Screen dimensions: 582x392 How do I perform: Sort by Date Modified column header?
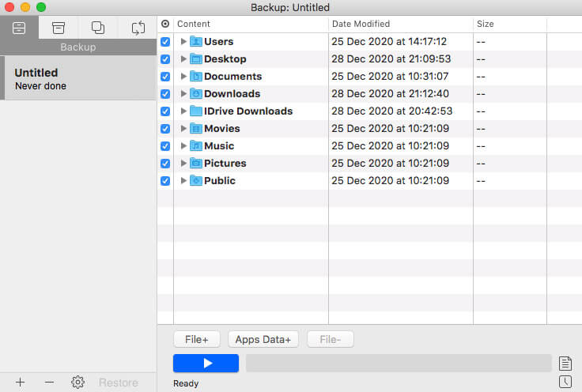pos(400,24)
